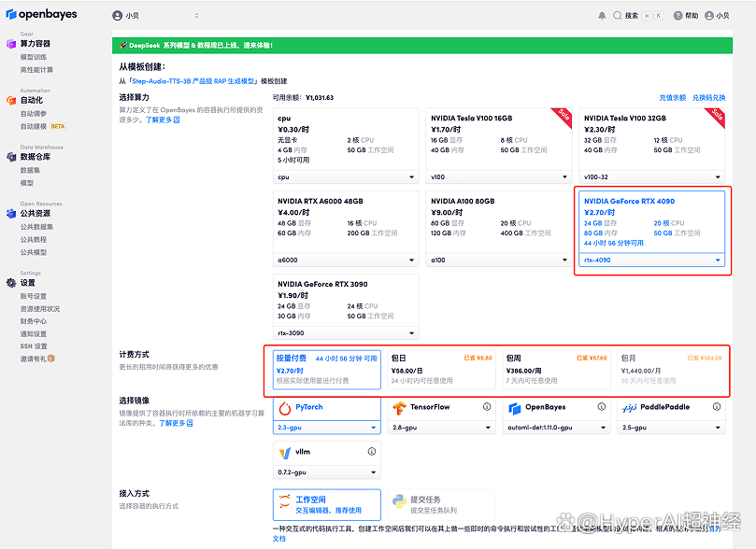
Task: Click the search magnifier icon
Action: click(617, 16)
